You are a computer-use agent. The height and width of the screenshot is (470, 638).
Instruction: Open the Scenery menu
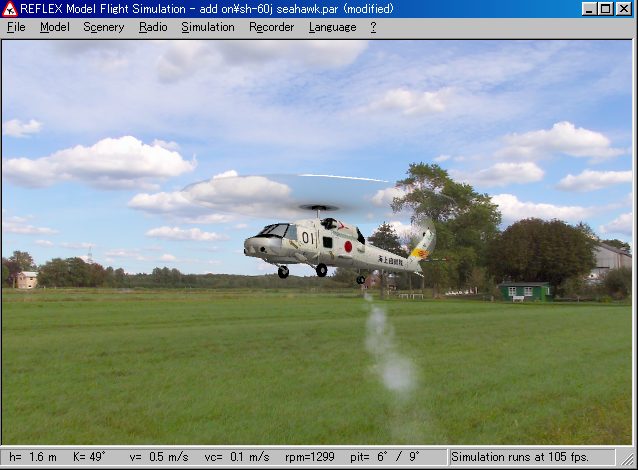(x=103, y=27)
